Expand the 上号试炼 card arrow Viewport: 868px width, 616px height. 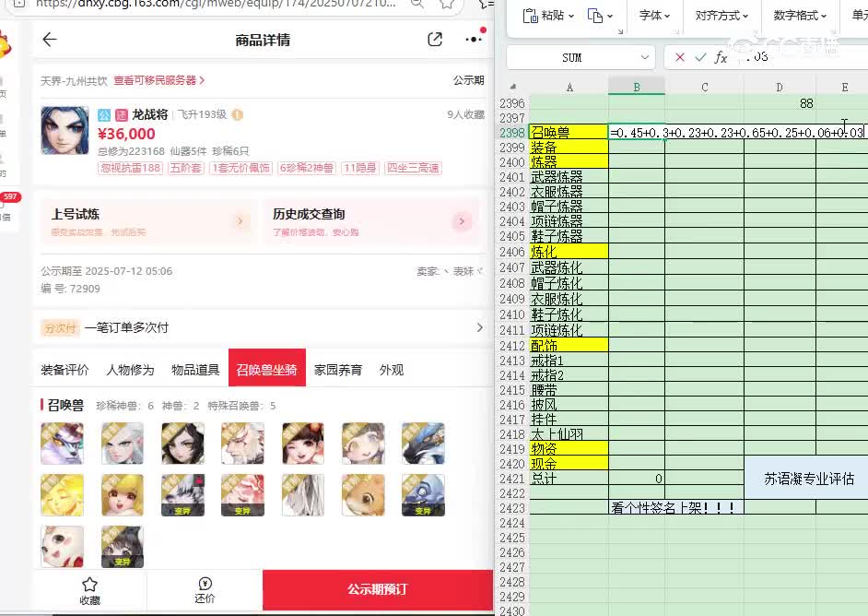tap(240, 221)
